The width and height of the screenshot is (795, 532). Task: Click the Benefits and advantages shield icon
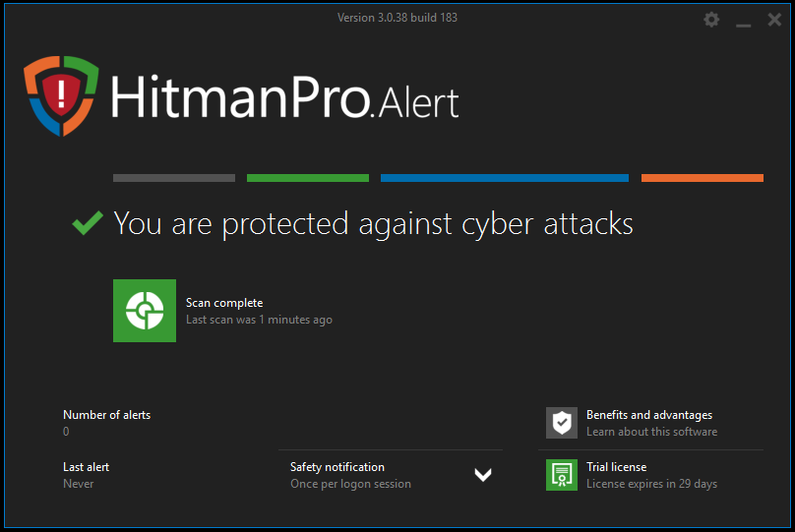click(x=562, y=423)
